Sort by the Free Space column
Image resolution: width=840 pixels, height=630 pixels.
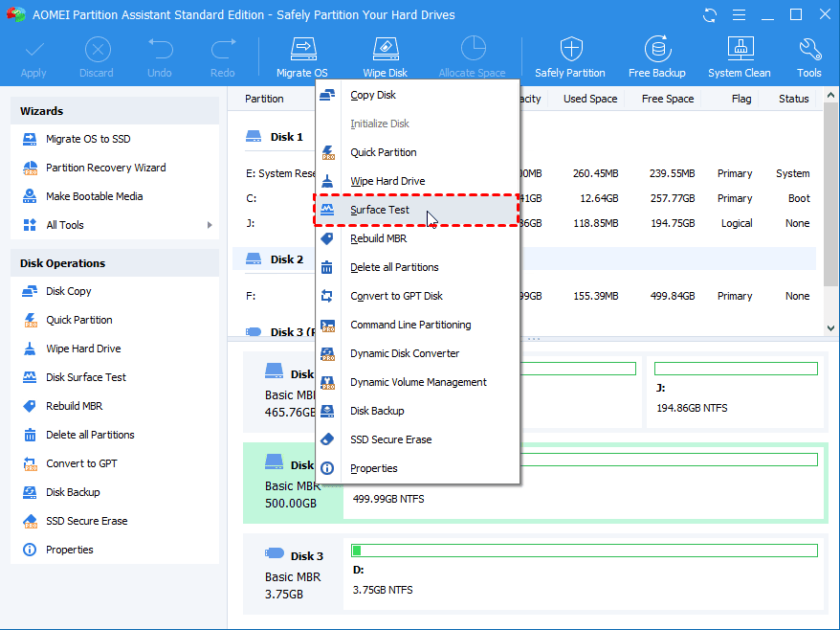click(668, 99)
